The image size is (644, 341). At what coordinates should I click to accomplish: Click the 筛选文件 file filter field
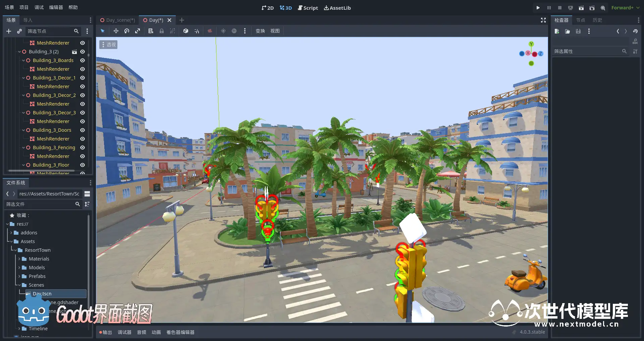(40, 204)
